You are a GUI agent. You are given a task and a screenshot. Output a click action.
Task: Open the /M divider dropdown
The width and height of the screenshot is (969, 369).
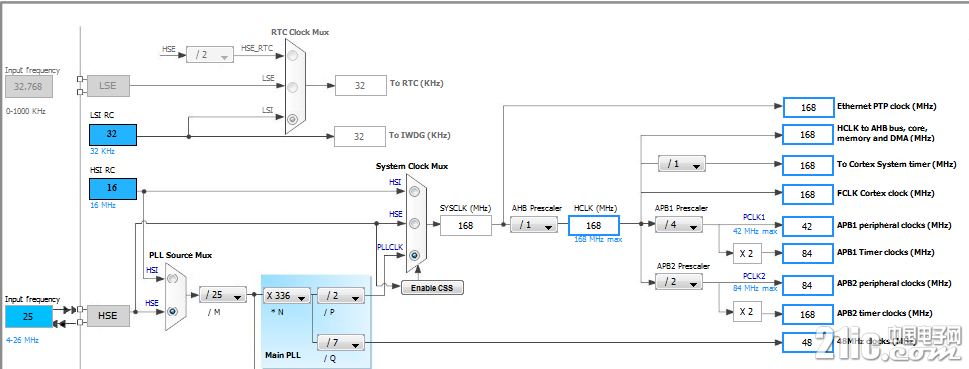(222, 295)
